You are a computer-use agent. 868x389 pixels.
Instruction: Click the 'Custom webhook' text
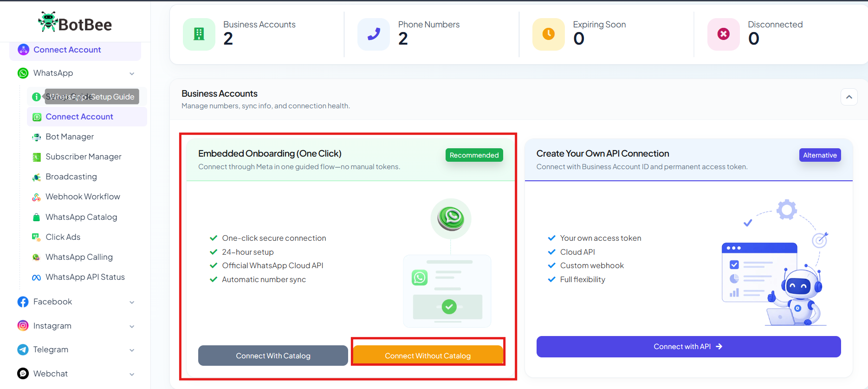[x=592, y=265]
